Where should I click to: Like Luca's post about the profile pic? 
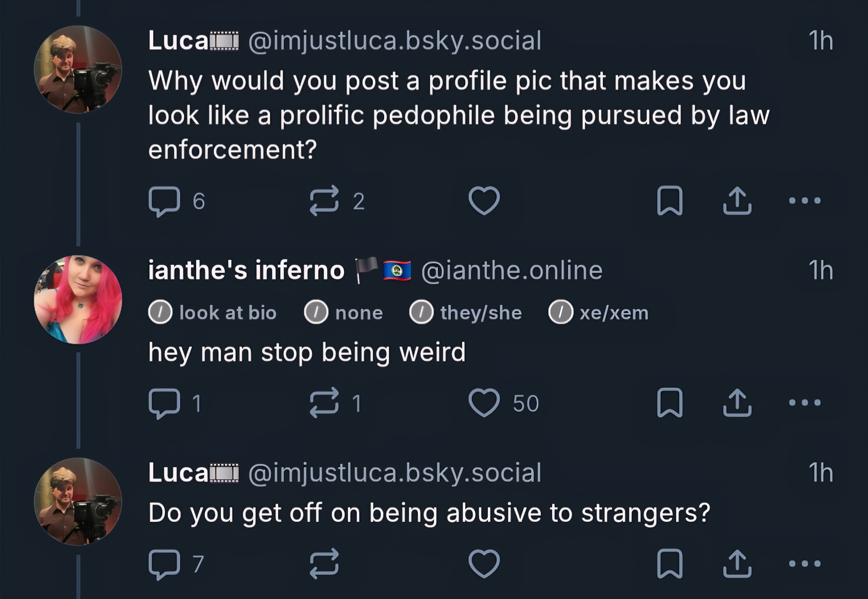tap(484, 201)
